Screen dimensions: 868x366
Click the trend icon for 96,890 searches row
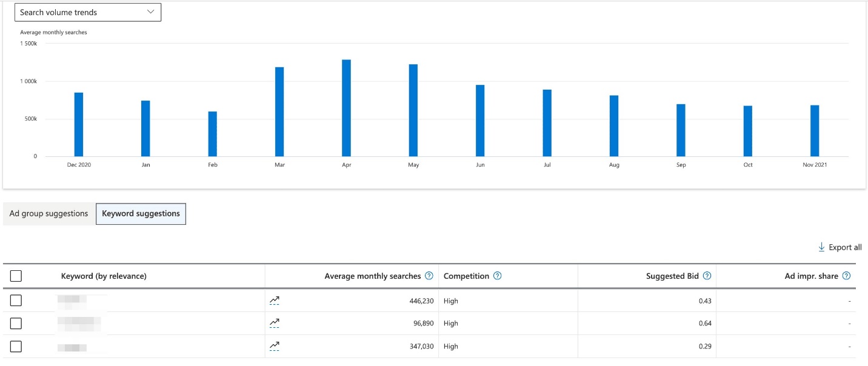pyautogui.click(x=275, y=323)
